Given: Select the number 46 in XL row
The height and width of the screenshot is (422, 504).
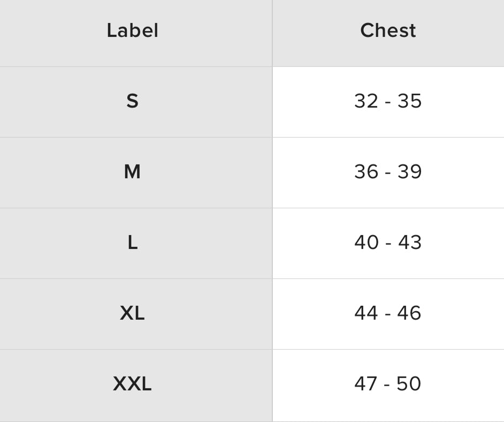Looking at the screenshot, I should (x=409, y=313).
